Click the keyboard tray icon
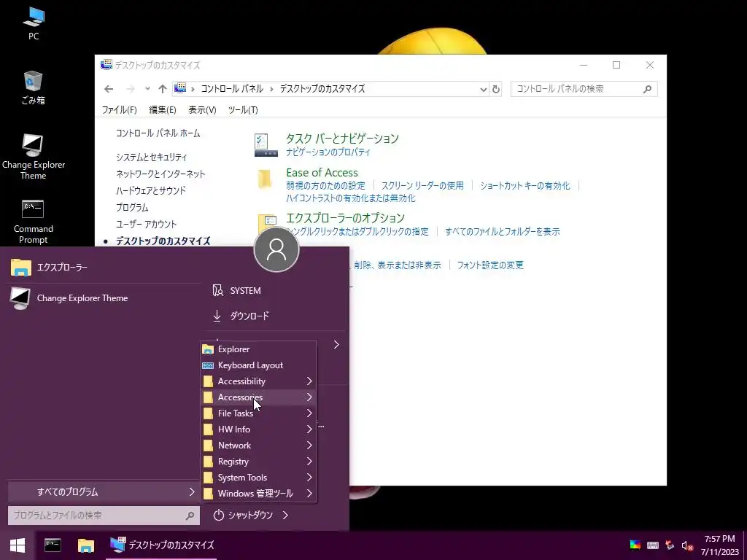Viewport: 747px width, 560px height. [x=653, y=545]
